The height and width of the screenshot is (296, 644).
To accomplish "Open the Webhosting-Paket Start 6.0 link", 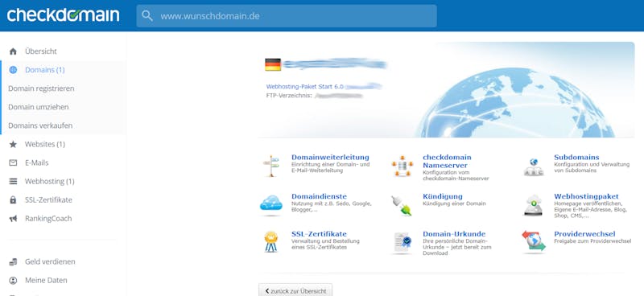I will click(x=304, y=87).
